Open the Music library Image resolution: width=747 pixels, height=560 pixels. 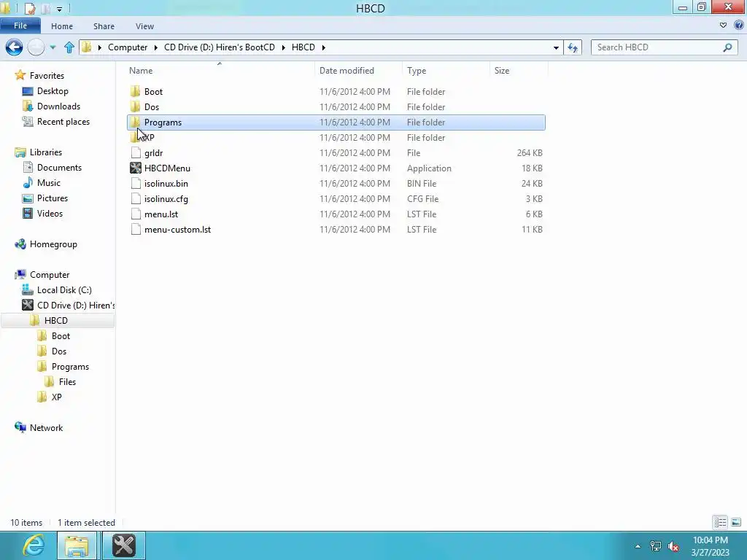pyautogui.click(x=49, y=183)
